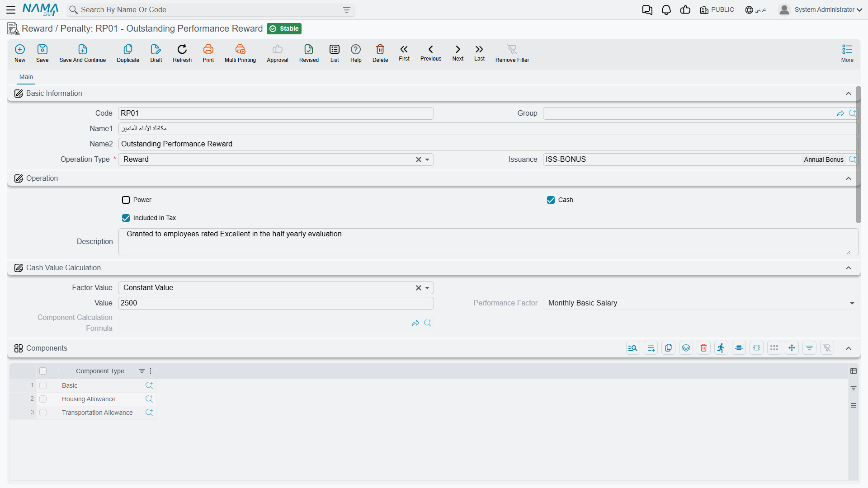Viewport: 868px width, 488px height.
Task: Click the PUBLIC company button
Action: pos(717,10)
